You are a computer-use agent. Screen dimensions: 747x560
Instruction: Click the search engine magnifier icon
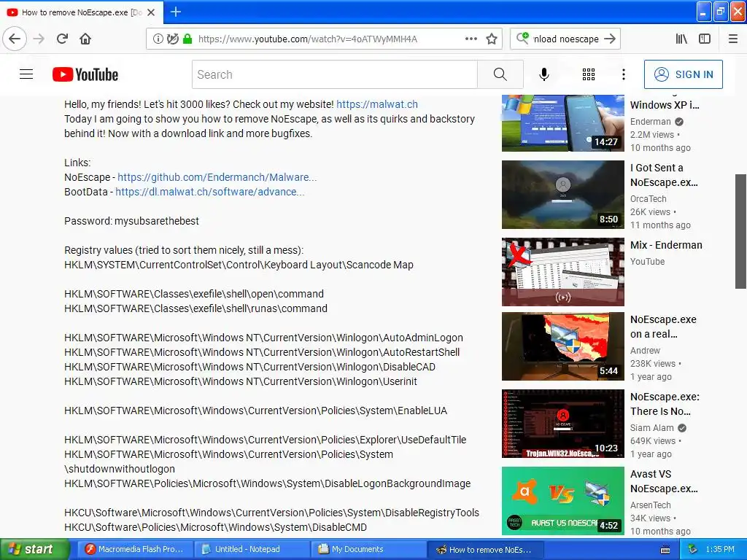coord(522,38)
